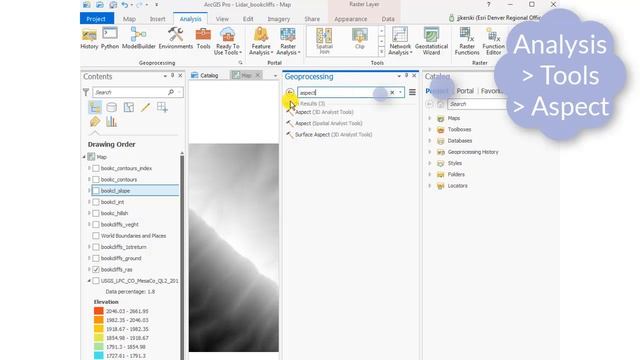The height and width of the screenshot is (360, 640).
Task: Select the bookcliffs_ground layer name
Action: 121,258
